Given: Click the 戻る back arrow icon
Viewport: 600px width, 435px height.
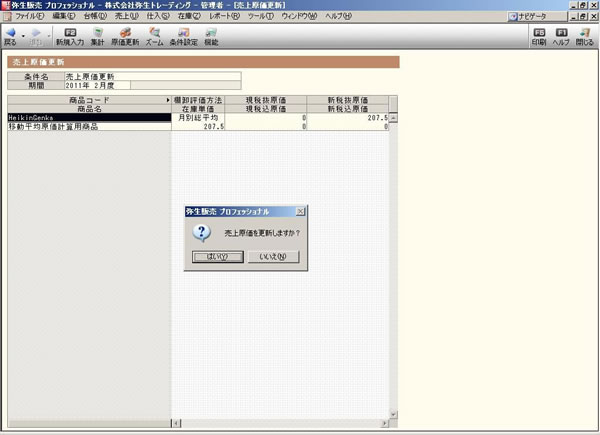Looking at the screenshot, I should click(10, 33).
